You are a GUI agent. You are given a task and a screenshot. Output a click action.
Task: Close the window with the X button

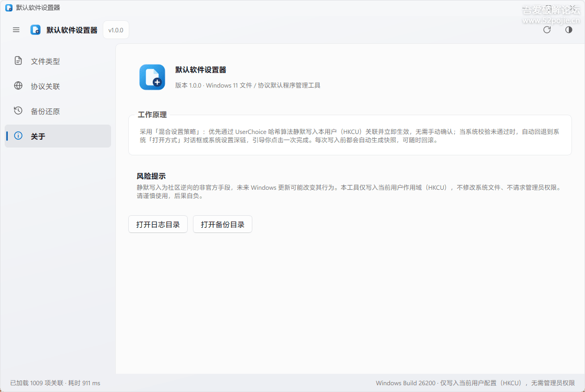[572, 8]
